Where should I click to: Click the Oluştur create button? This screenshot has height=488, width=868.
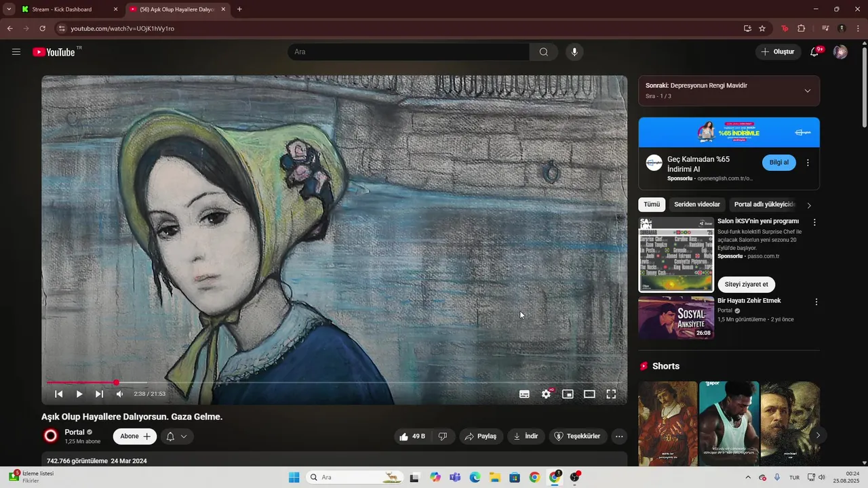[778, 52]
